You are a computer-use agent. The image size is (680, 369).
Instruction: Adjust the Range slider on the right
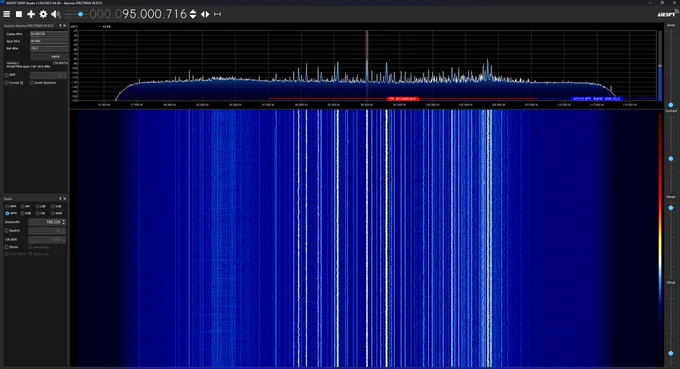pyautogui.click(x=671, y=208)
